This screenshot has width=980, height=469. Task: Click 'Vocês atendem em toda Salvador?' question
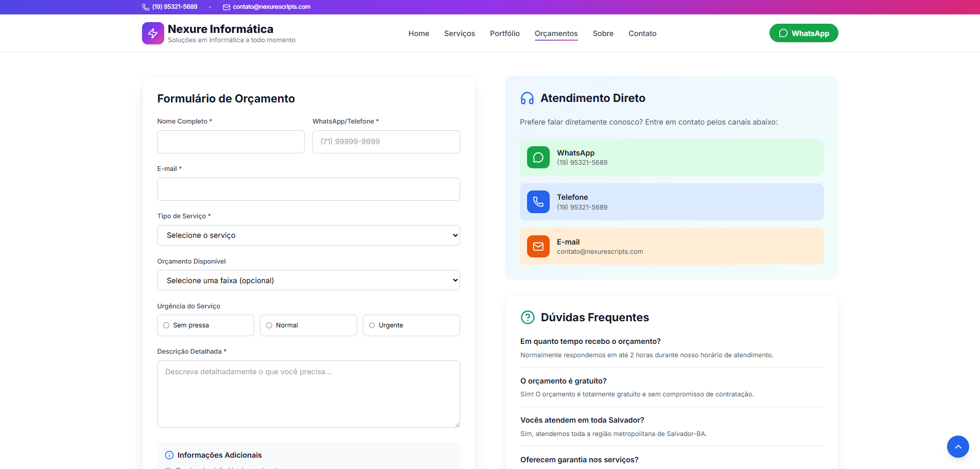pyautogui.click(x=582, y=420)
